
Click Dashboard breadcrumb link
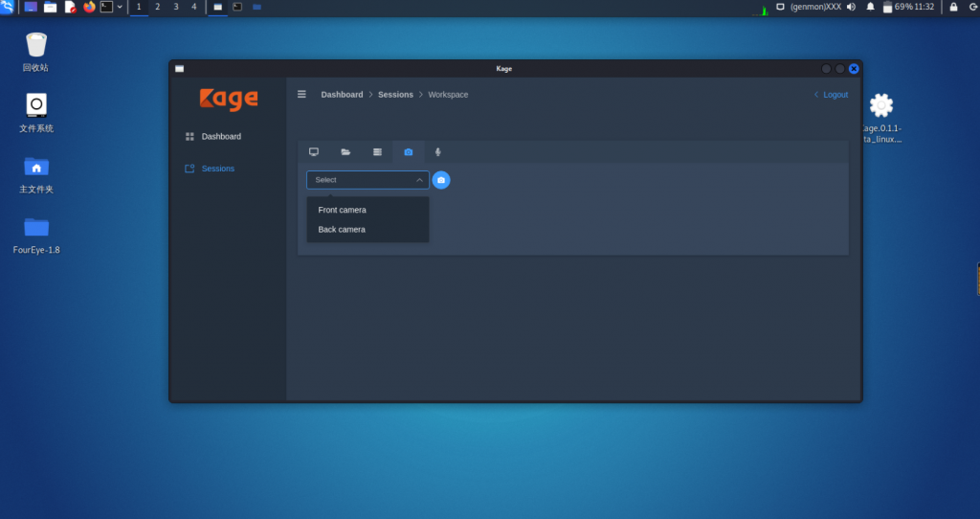pos(342,95)
